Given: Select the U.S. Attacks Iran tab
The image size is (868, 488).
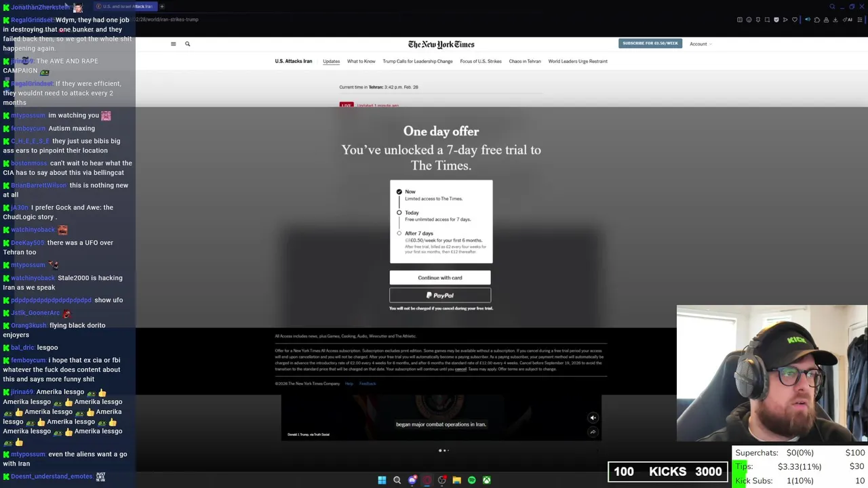Looking at the screenshot, I should point(294,61).
